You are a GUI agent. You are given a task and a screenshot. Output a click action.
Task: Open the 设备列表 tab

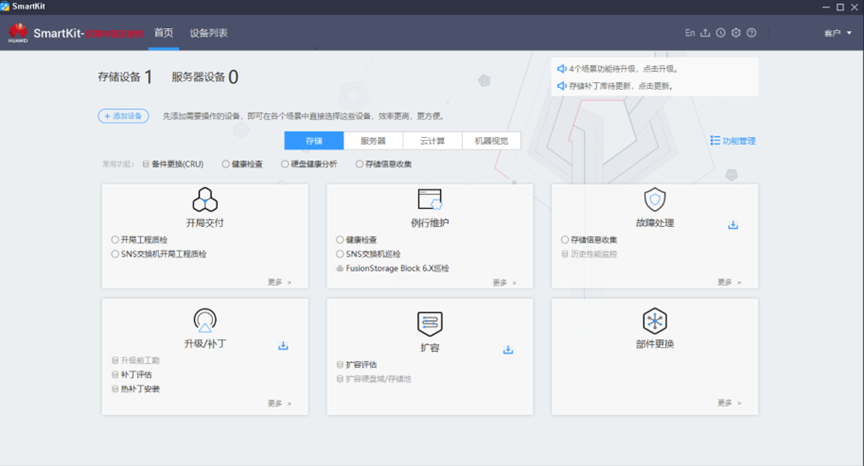[x=209, y=33]
